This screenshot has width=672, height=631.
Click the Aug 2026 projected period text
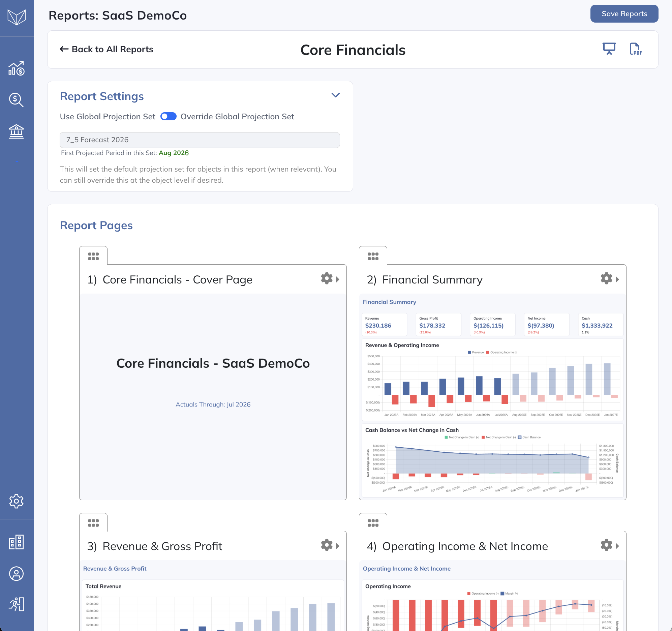pyautogui.click(x=174, y=153)
